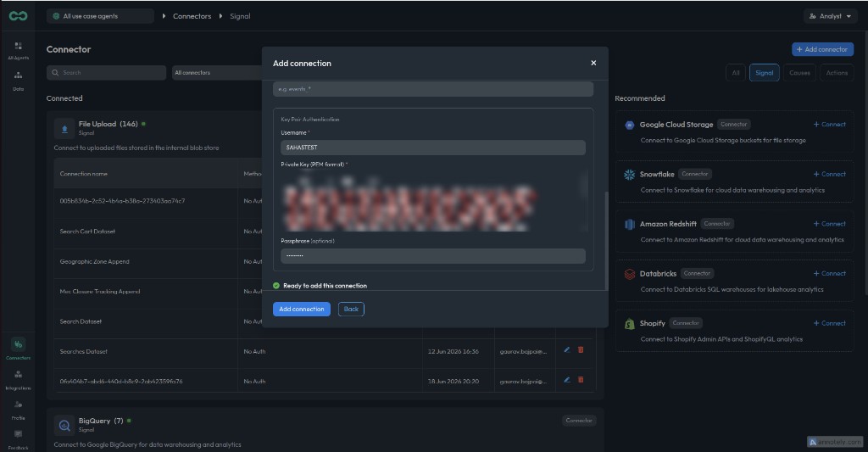The width and height of the screenshot is (868, 452).
Task: Click the Private Key text area
Action: tap(433, 201)
